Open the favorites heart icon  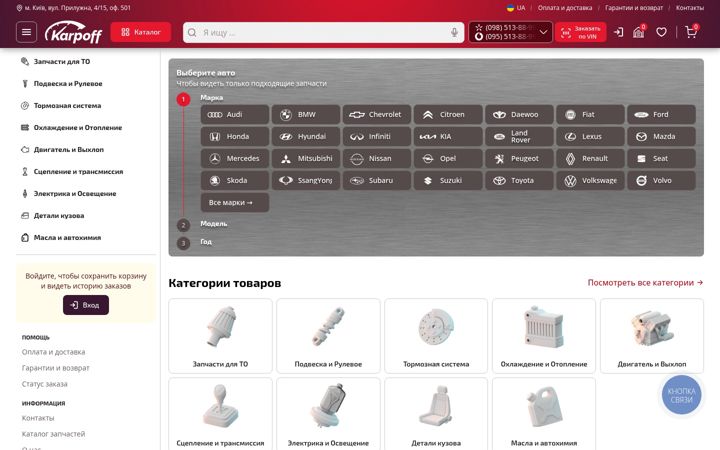(x=661, y=32)
